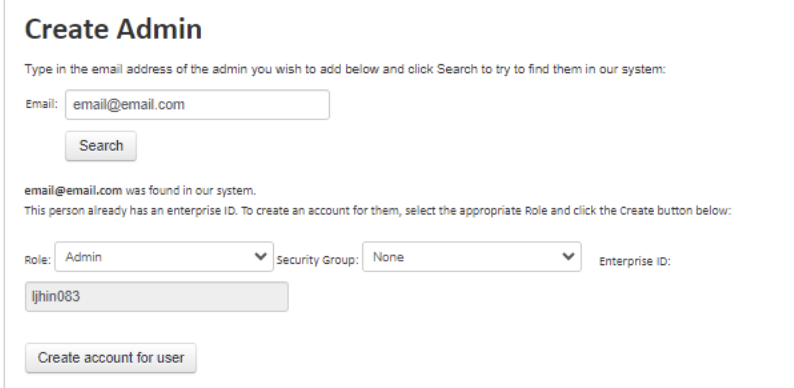This screenshot has height=388, width=794.
Task: Click "This person already has an enterprise ID" text
Action: (131, 211)
